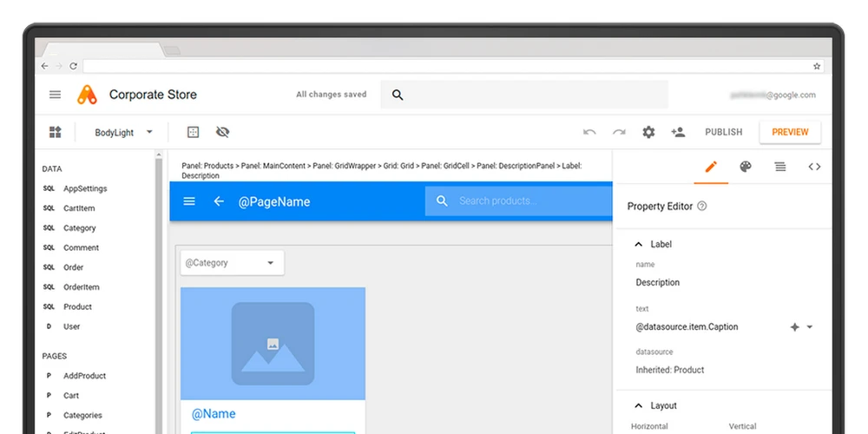The image size is (868, 434).
Task: Collapse the Label property section
Action: 639,245
